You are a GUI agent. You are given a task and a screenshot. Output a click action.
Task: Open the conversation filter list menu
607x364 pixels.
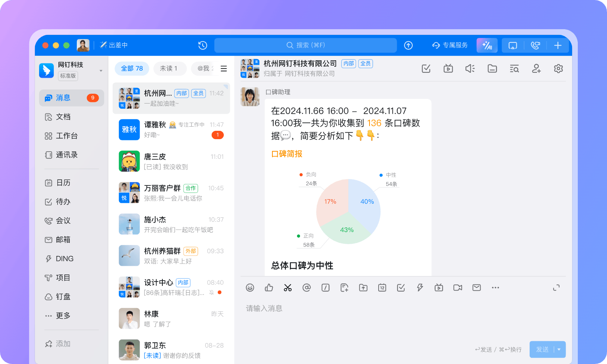224,69
